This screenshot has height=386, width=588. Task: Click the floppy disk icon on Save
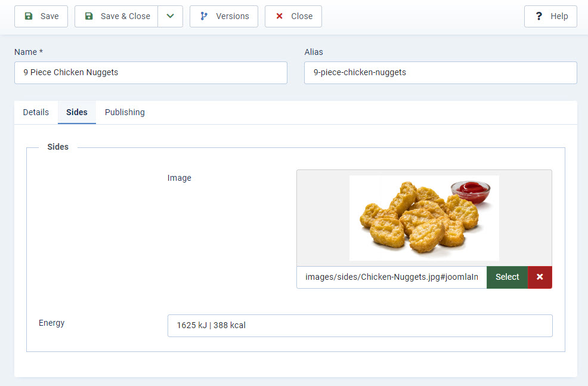click(x=29, y=17)
